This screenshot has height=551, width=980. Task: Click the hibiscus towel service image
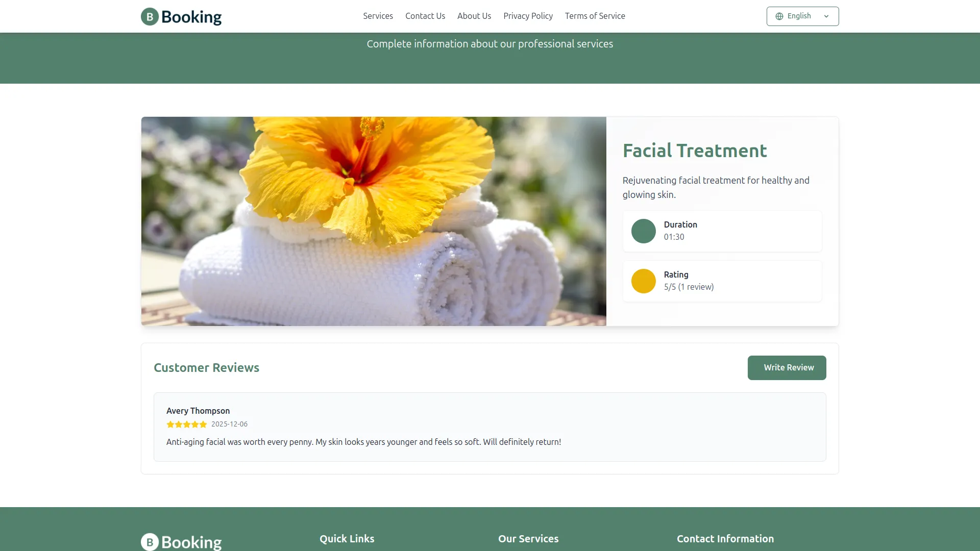374,221
